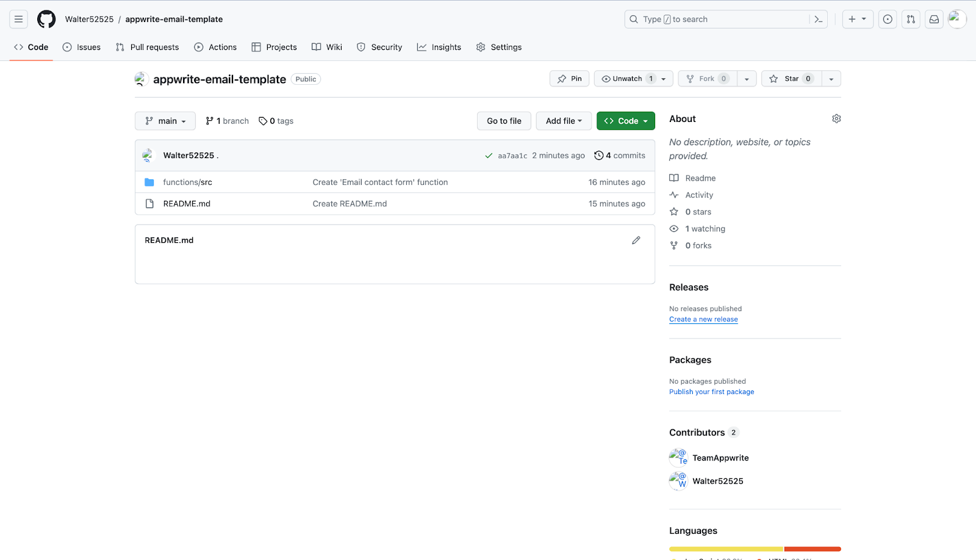Click the Go to file button
This screenshot has width=976, height=560.
(x=504, y=121)
